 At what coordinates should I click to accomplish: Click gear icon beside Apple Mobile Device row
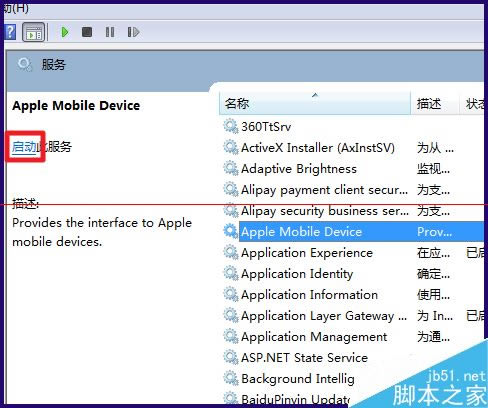[231, 231]
